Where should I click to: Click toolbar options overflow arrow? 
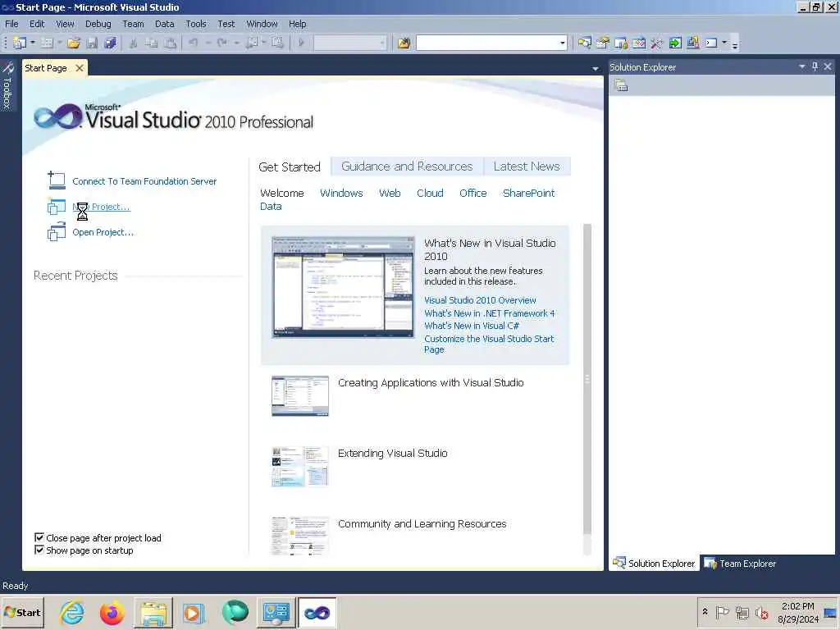click(735, 44)
